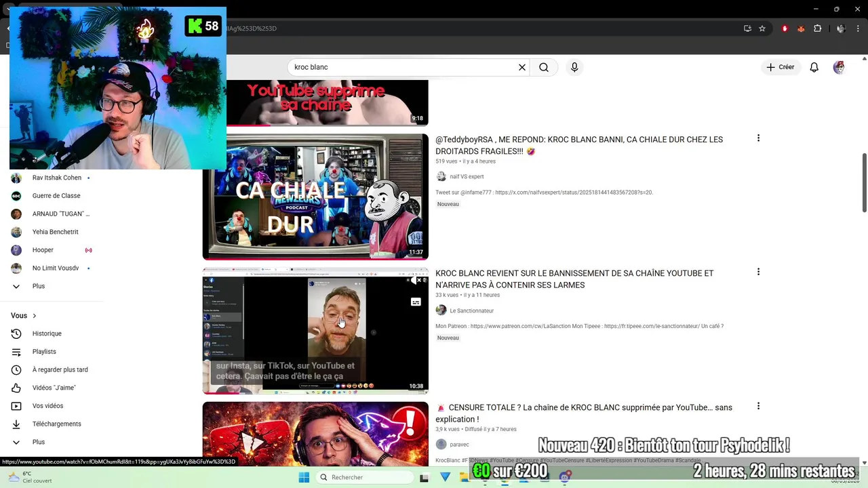Viewport: 868px width, 488px height.
Task: Open the Chrome three-dot menu
Action: (x=858, y=28)
